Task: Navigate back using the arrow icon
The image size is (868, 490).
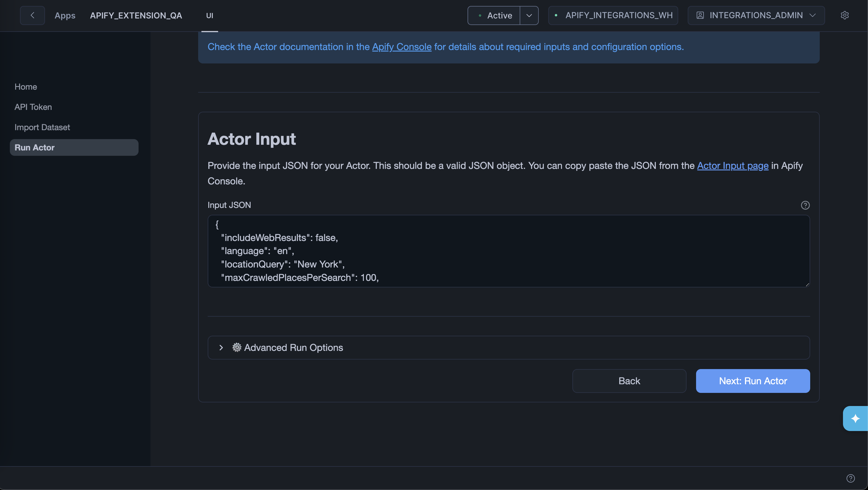Action: point(32,15)
